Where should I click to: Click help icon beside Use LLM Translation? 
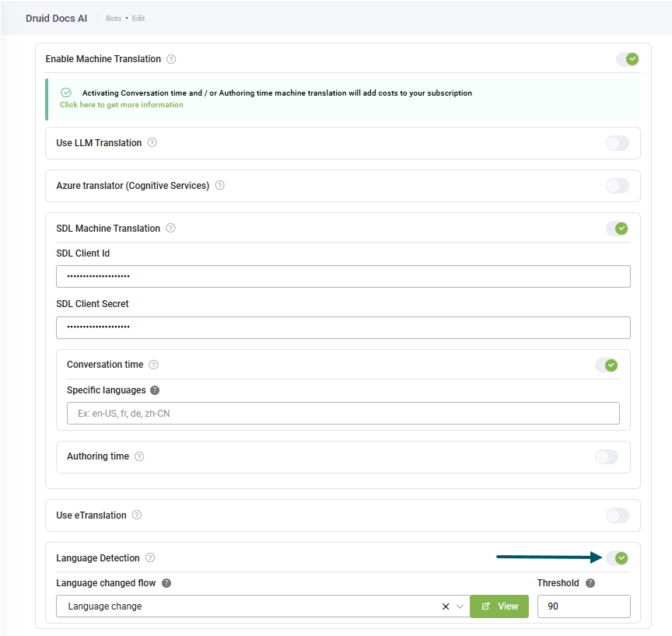coord(152,143)
